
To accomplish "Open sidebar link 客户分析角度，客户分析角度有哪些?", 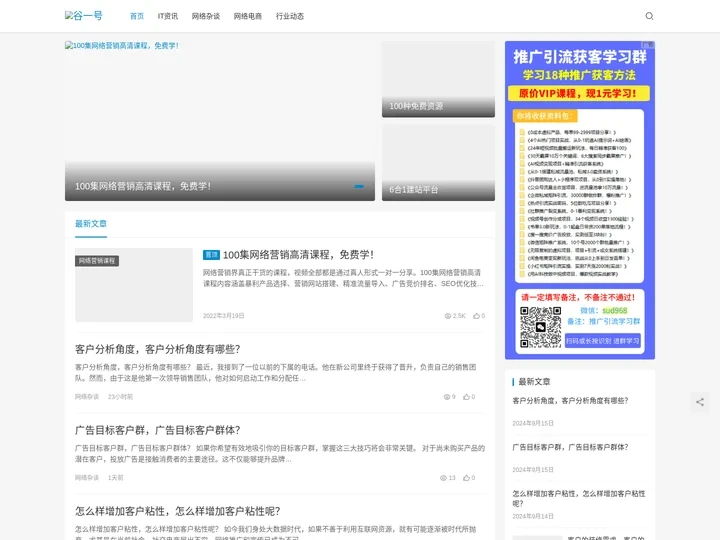I will pos(570,401).
